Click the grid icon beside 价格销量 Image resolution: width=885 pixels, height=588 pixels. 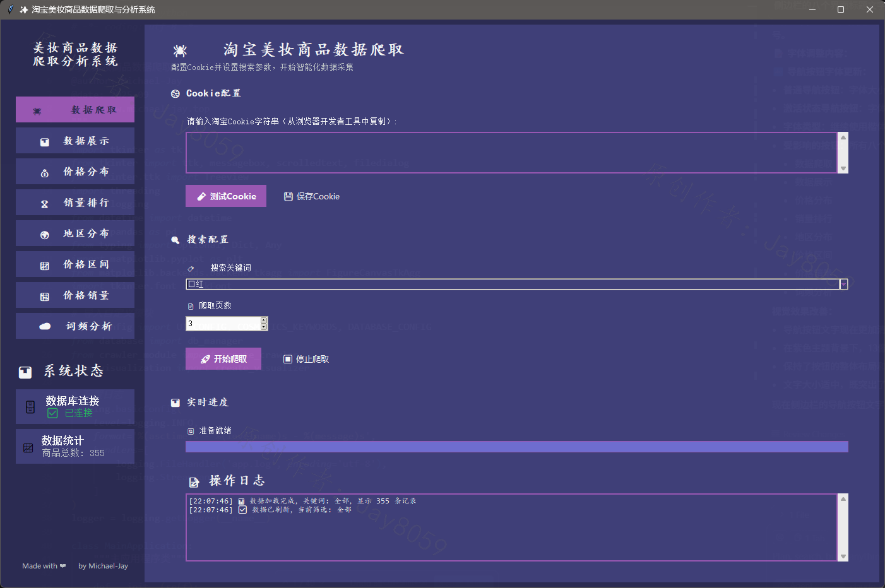(x=45, y=297)
